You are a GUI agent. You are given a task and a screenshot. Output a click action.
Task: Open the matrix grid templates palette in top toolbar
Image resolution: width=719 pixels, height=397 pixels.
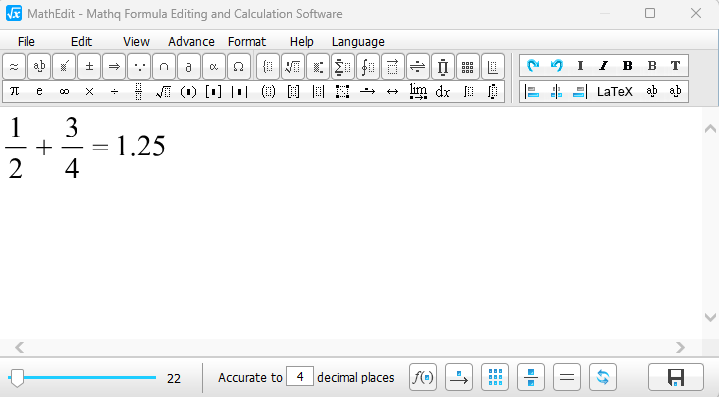click(468, 66)
